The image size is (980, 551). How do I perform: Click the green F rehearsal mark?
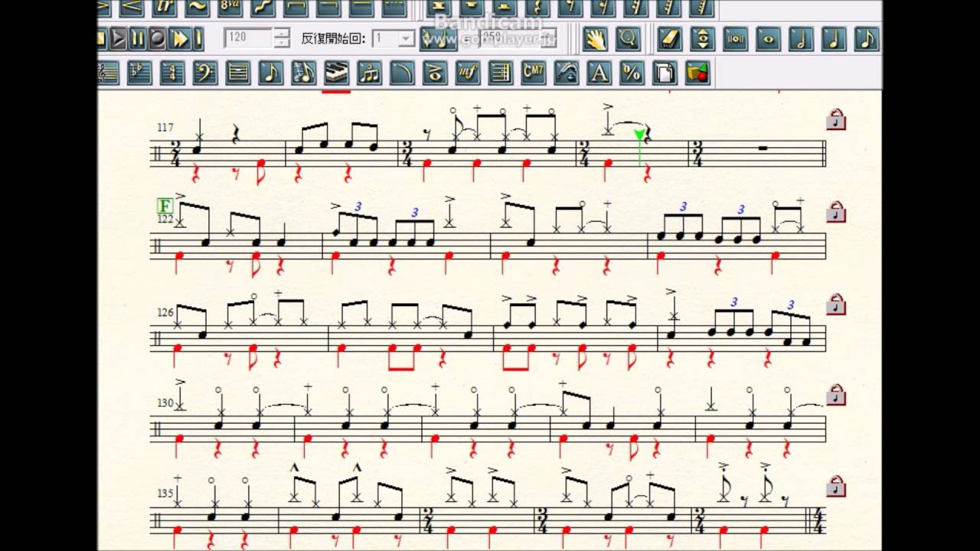click(x=165, y=206)
